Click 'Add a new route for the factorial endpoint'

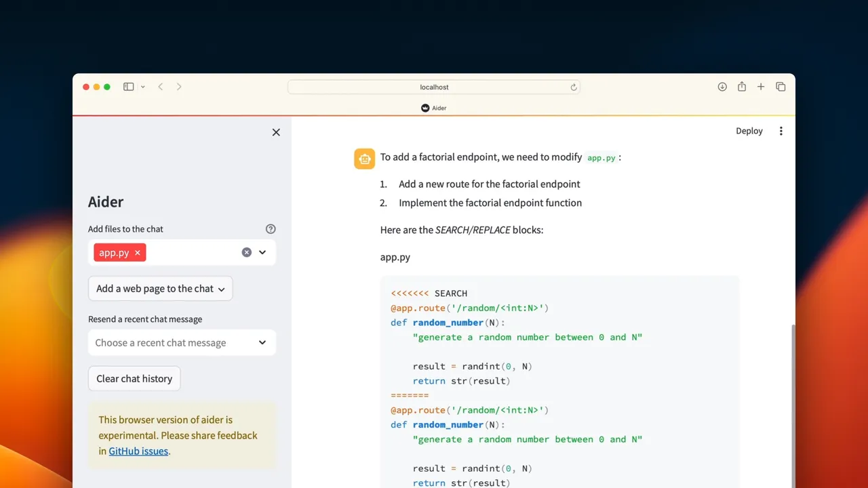pyautogui.click(x=490, y=184)
